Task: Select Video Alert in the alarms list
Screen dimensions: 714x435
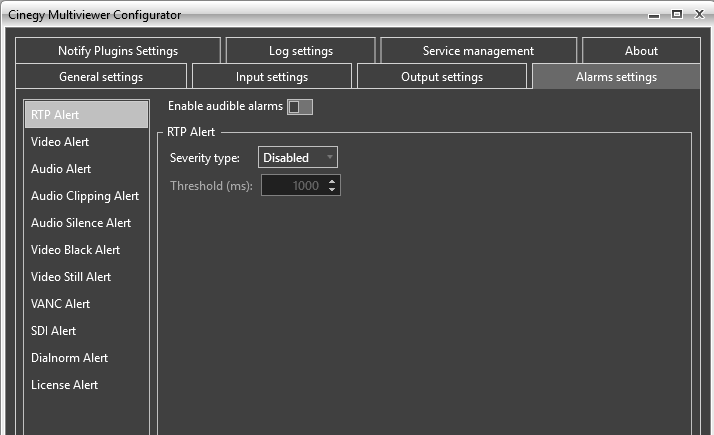Action: pyautogui.click(x=87, y=142)
